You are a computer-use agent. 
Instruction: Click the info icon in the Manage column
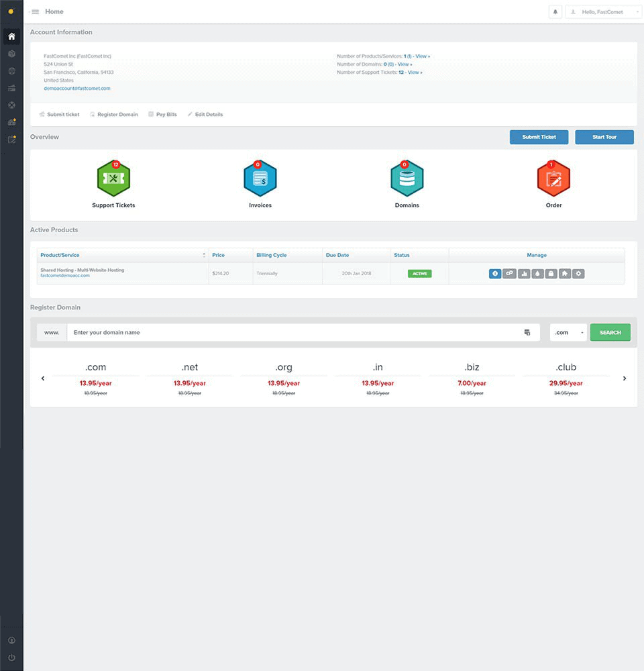(x=495, y=274)
